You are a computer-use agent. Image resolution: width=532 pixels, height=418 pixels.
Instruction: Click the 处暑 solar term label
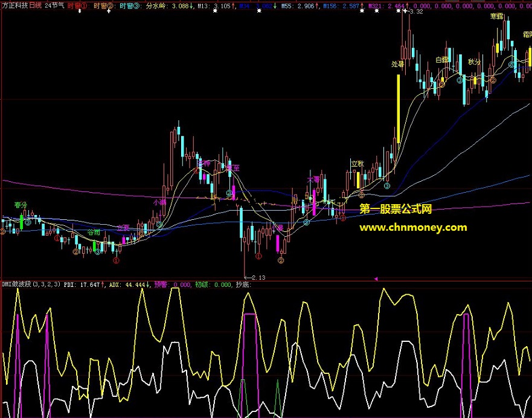[398, 64]
